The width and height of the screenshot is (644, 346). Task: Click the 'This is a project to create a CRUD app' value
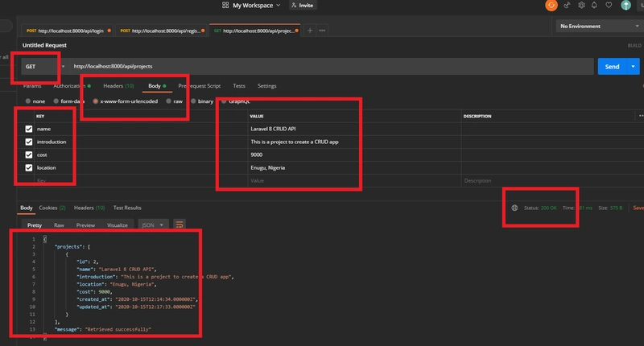(x=295, y=142)
